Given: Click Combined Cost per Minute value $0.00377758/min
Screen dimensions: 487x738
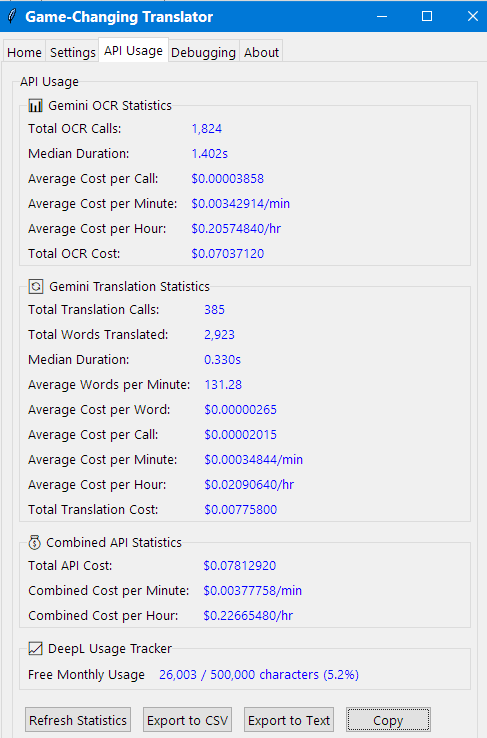Looking at the screenshot, I should coord(252,590).
